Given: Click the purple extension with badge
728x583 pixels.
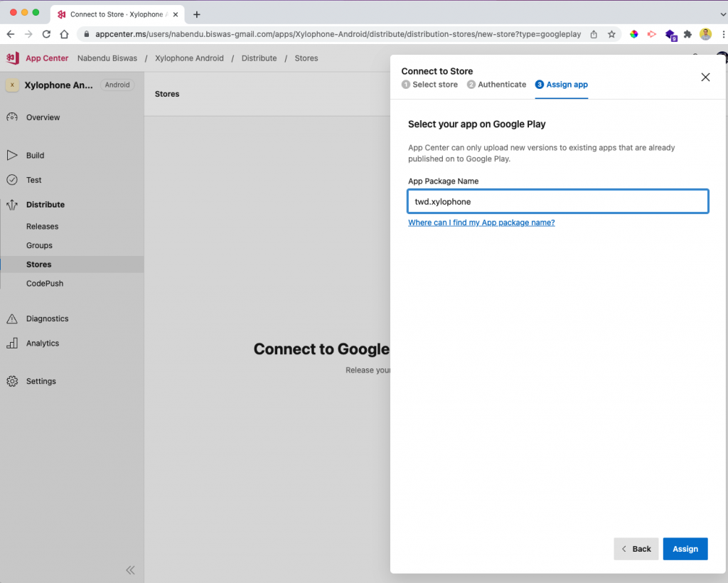Looking at the screenshot, I should click(671, 35).
